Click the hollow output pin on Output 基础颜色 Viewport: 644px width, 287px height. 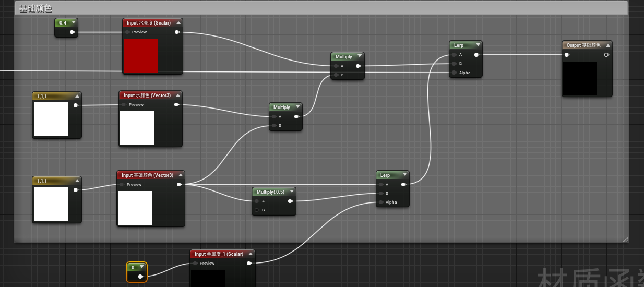606,55
